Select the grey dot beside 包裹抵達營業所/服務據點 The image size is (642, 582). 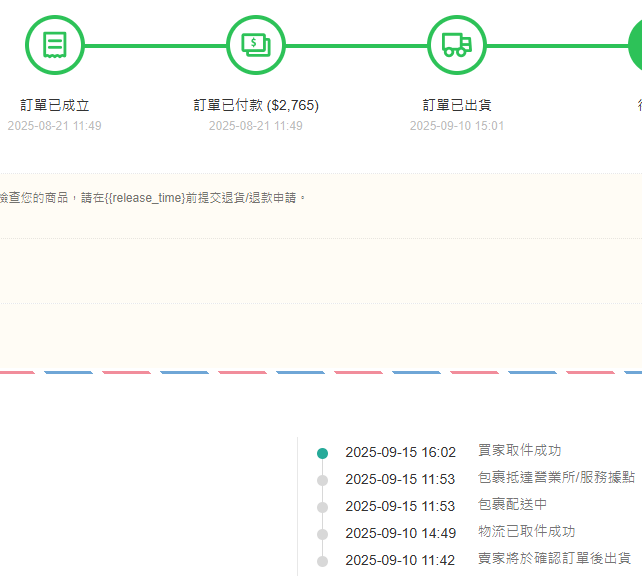(x=322, y=480)
